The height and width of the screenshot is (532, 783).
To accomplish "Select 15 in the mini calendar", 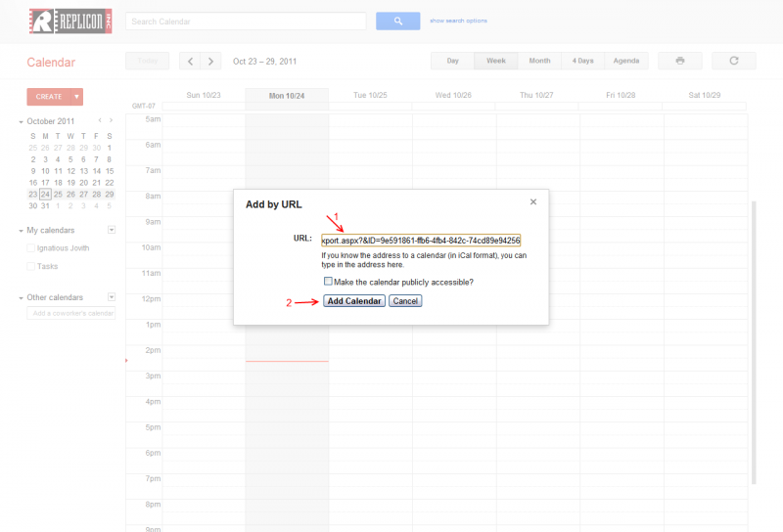I will coord(110,171).
